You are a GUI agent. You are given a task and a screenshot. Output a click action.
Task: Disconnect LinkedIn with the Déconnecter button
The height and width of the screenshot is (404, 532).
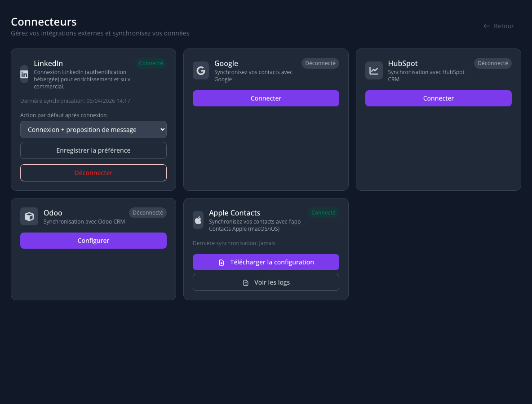tap(93, 173)
